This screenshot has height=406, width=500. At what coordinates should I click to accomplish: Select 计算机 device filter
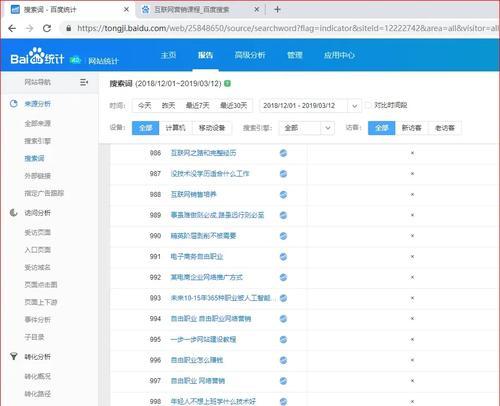176,128
